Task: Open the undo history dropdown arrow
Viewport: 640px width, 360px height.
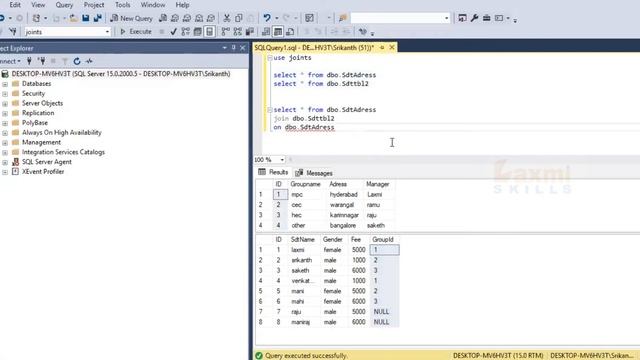Action: [x=276, y=18]
